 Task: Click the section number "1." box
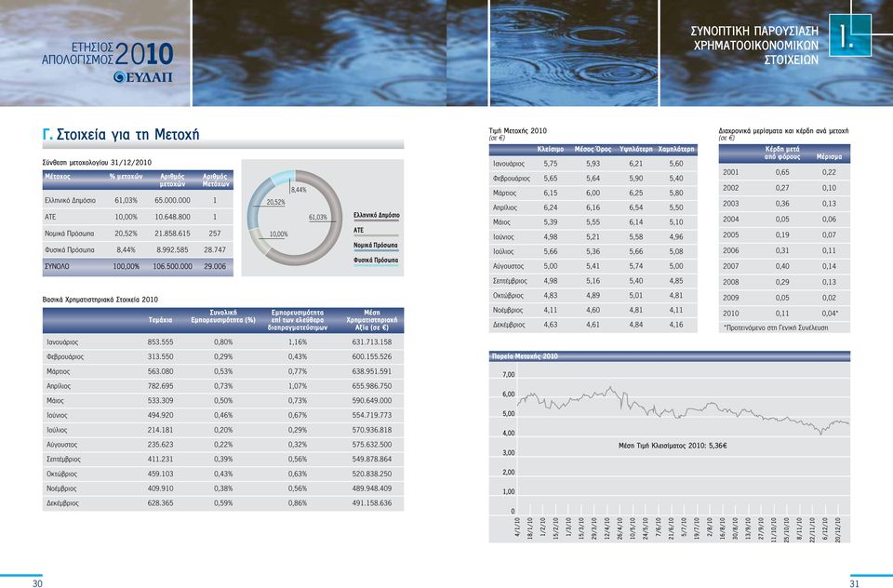pos(849,35)
